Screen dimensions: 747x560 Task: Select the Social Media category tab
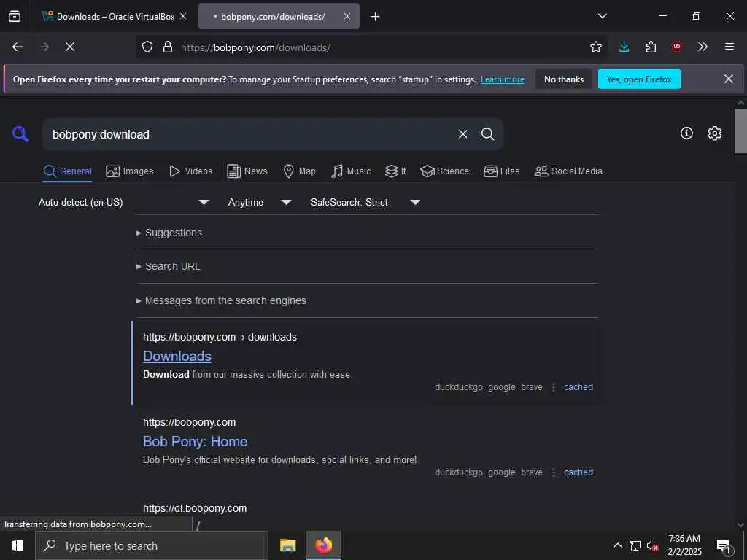[568, 171]
